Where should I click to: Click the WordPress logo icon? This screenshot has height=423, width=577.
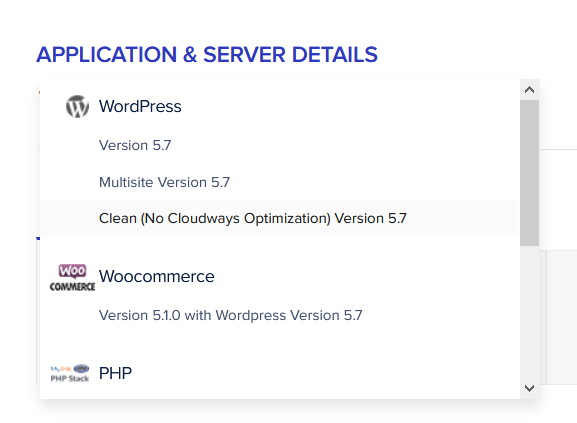(77, 107)
